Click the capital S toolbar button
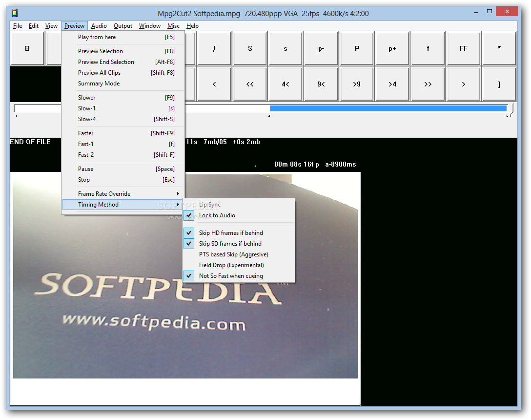Image resolution: width=531 pixels, height=420 pixels. (x=250, y=48)
